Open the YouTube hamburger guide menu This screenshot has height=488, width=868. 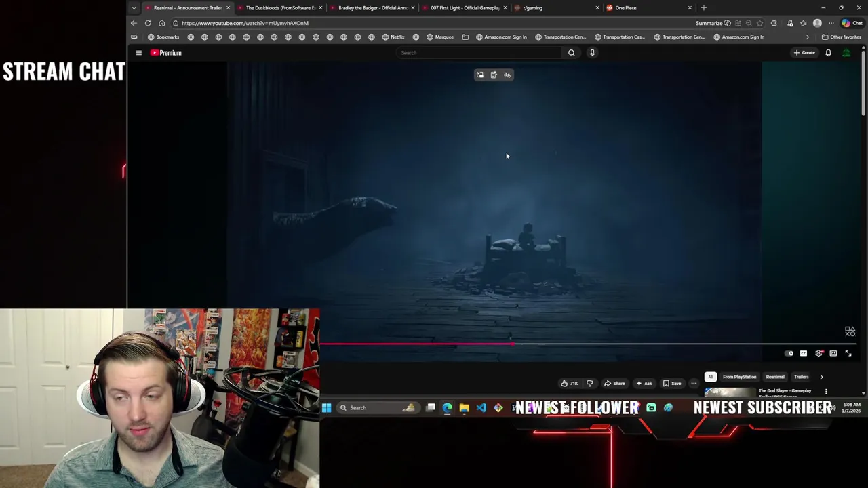(x=138, y=52)
